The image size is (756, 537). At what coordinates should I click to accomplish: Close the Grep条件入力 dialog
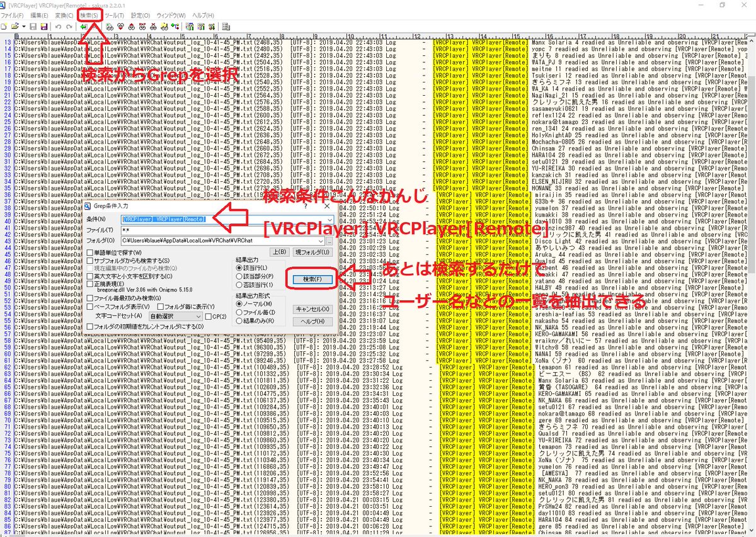[327, 205]
